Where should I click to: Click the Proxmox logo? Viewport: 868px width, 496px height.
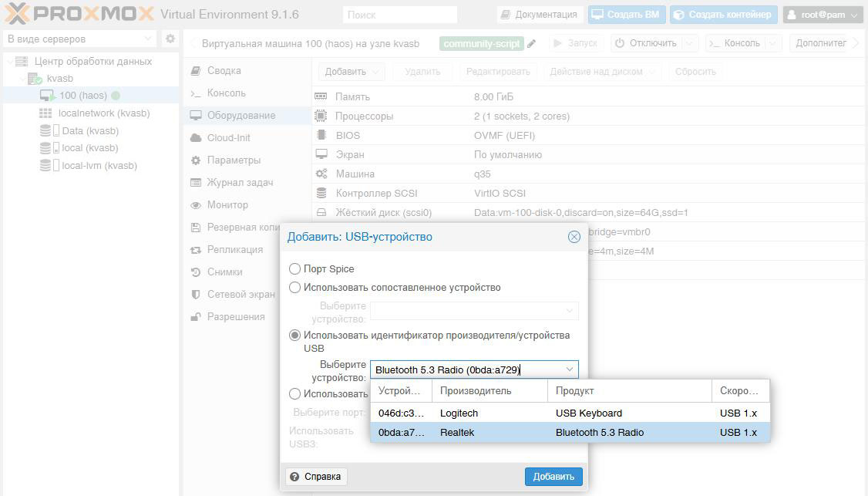(x=79, y=14)
